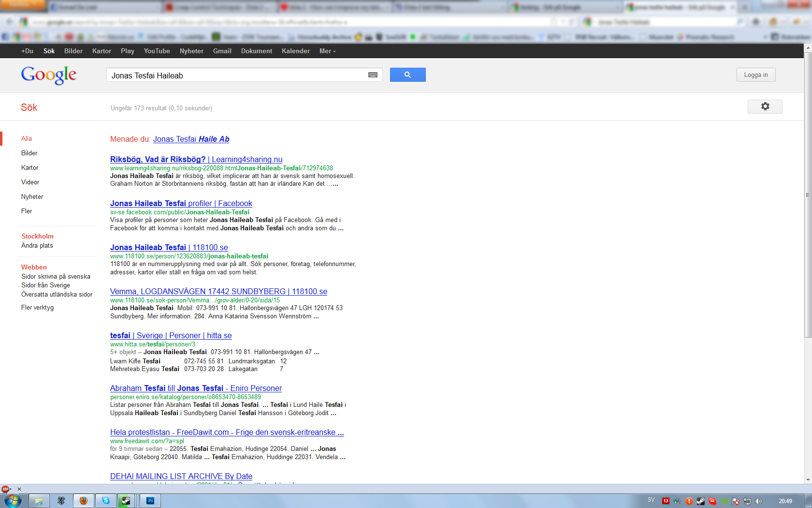The height and width of the screenshot is (508, 812).
Task: Open Jonas Haileab Tesfai 118100.se result
Action: (169, 248)
